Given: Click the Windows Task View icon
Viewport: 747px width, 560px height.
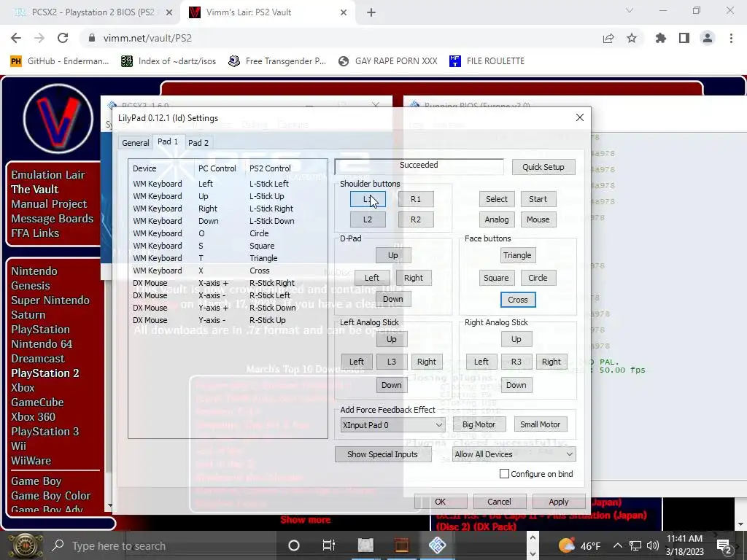Looking at the screenshot, I should point(329,545).
